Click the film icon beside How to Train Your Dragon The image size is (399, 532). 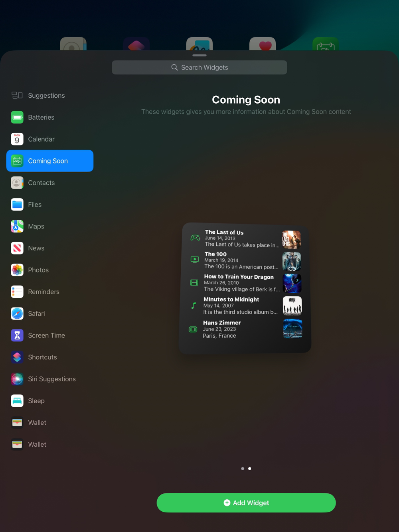coord(194,282)
